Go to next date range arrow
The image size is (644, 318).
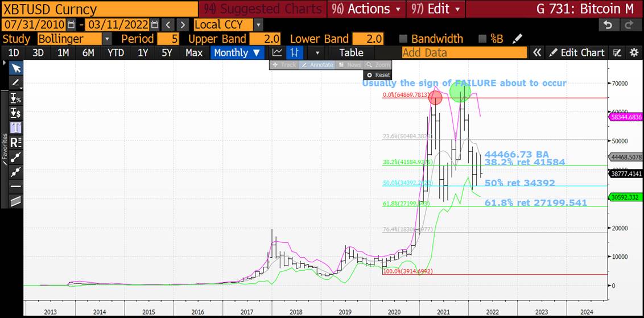[184, 25]
